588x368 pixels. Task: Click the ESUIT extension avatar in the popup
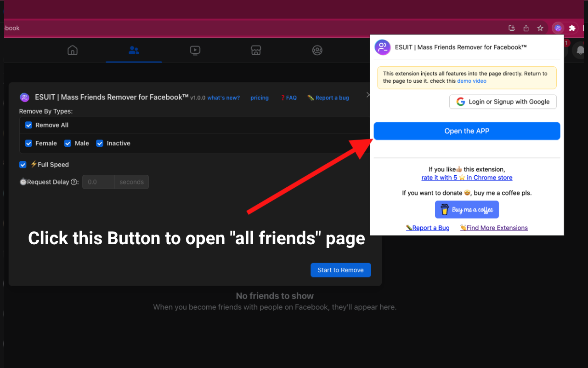(x=382, y=47)
